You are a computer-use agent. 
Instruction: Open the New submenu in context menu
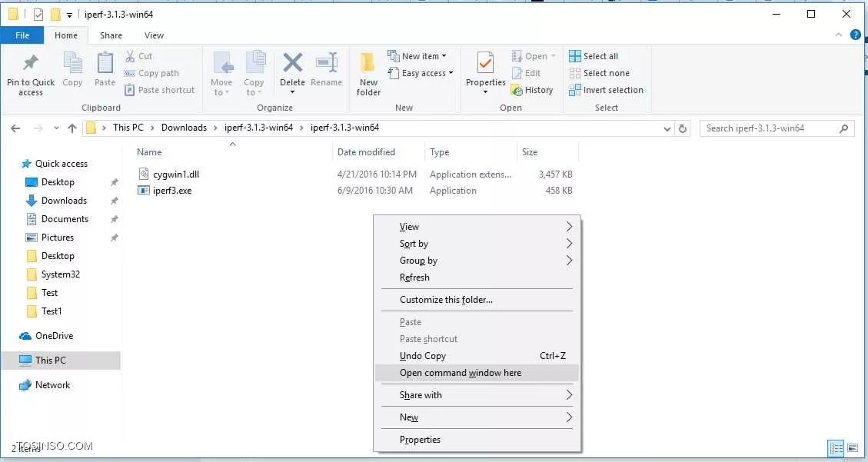(477, 417)
